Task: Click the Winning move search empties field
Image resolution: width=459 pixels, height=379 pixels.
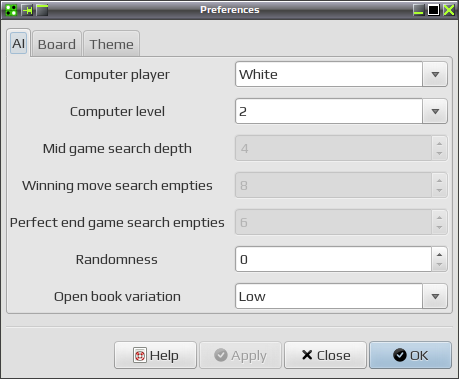Action: tap(333, 185)
